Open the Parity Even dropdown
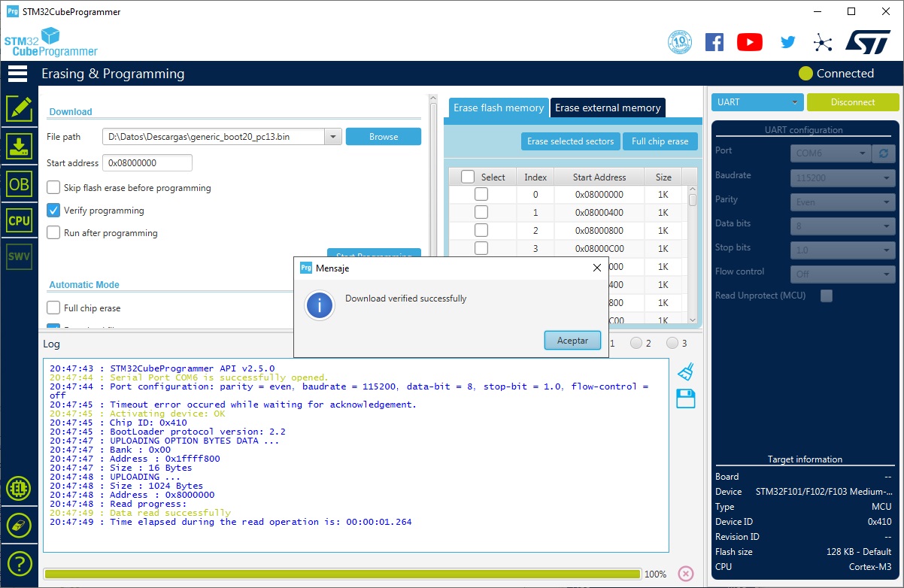Screen dimensions: 904x588 [x=843, y=202]
